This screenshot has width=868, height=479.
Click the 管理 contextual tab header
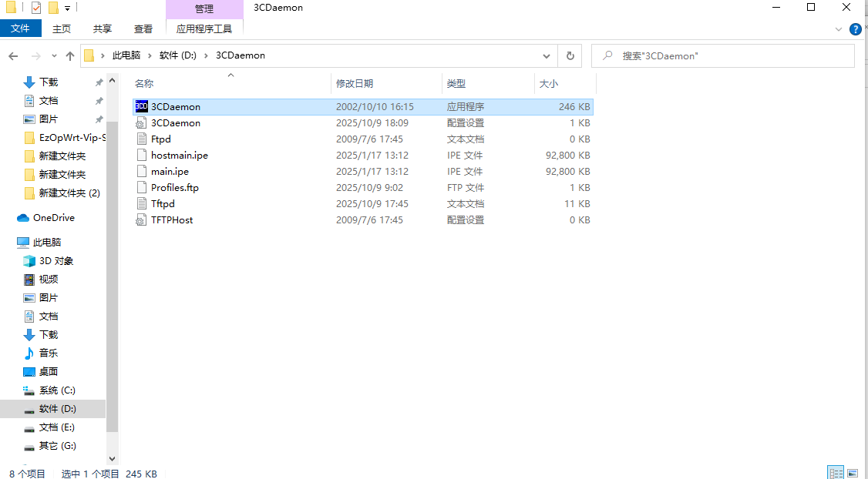(x=204, y=8)
